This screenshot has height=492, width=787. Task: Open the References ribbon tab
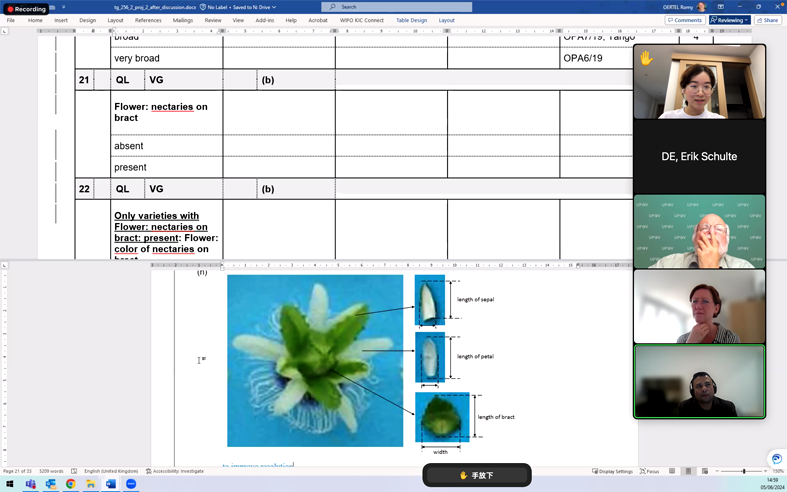pyautogui.click(x=148, y=20)
